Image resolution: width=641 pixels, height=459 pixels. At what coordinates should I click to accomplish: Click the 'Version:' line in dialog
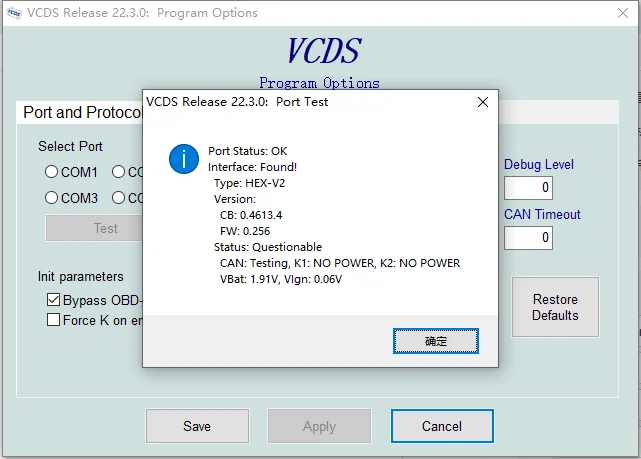point(235,199)
